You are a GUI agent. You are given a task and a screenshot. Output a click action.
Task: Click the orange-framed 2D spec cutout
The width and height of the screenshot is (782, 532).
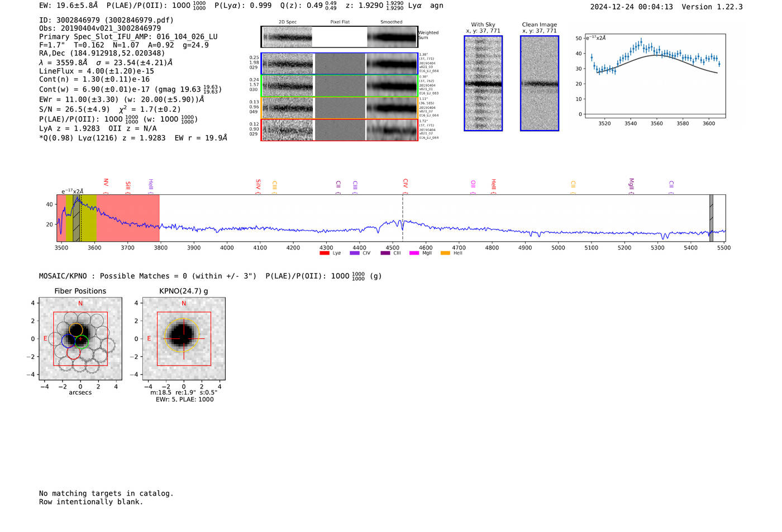[287, 108]
